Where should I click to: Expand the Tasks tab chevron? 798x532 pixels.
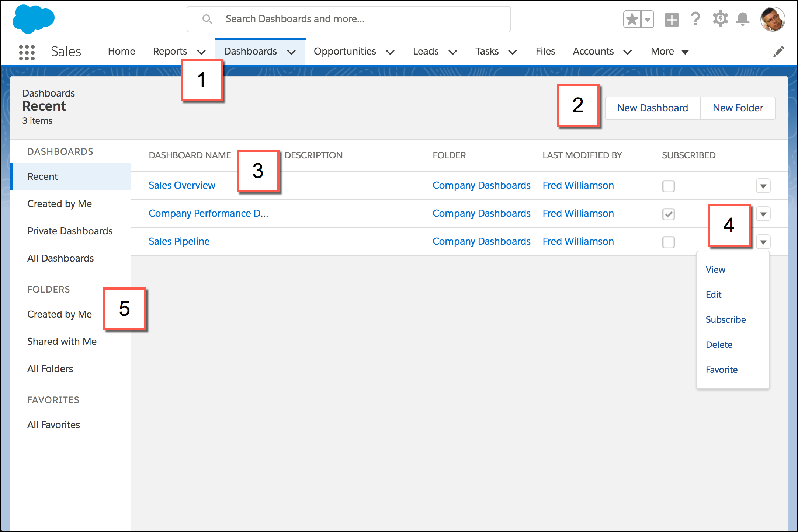513,52
